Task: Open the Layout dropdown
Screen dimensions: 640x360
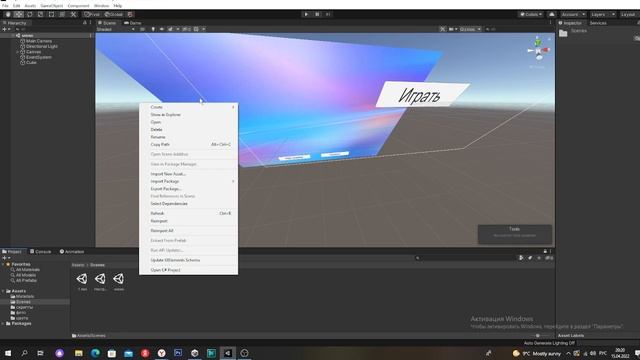Action: [x=629, y=14]
